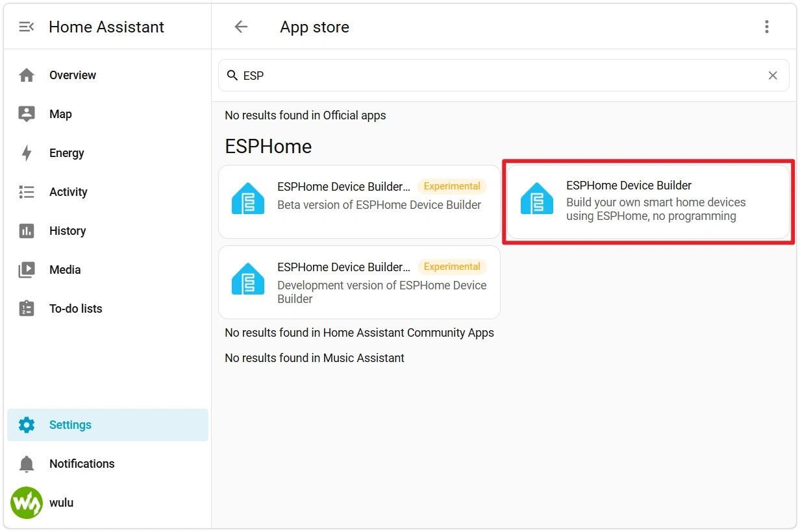The image size is (800, 532).
Task: Click the App store page title
Action: point(315,27)
